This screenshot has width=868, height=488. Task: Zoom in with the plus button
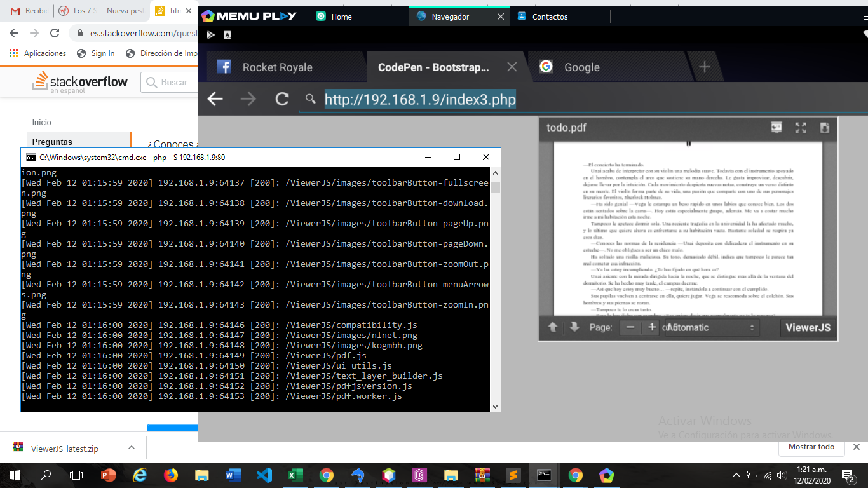click(651, 327)
